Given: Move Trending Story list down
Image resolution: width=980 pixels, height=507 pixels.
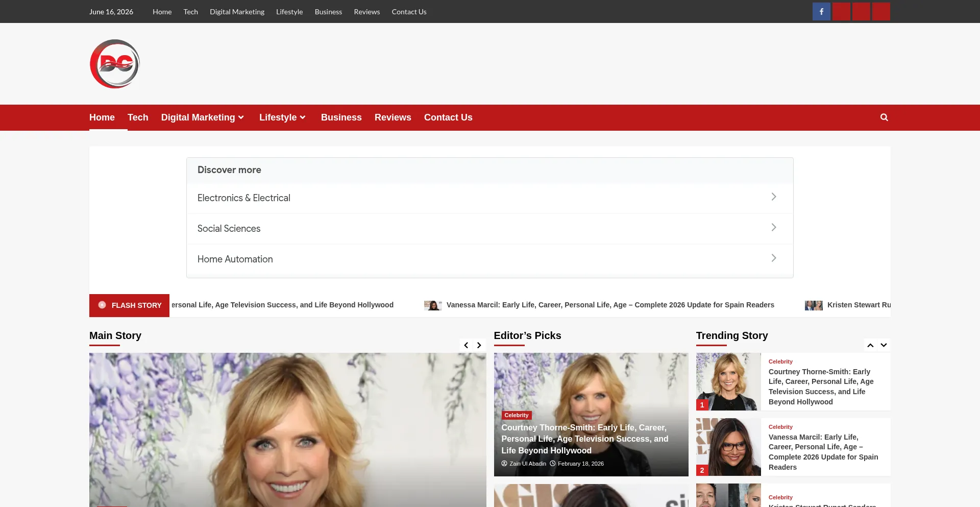Looking at the screenshot, I should tap(884, 345).
